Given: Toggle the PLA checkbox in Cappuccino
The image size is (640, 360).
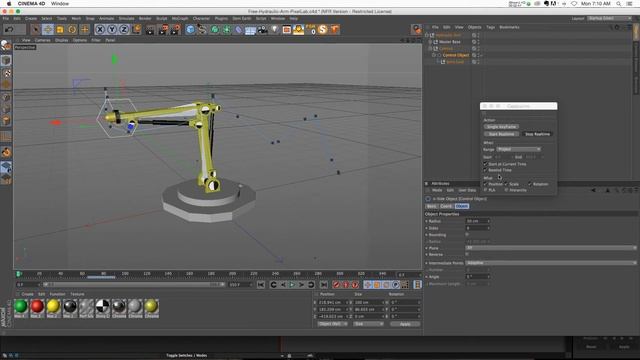Looking at the screenshot, I should (485, 190).
